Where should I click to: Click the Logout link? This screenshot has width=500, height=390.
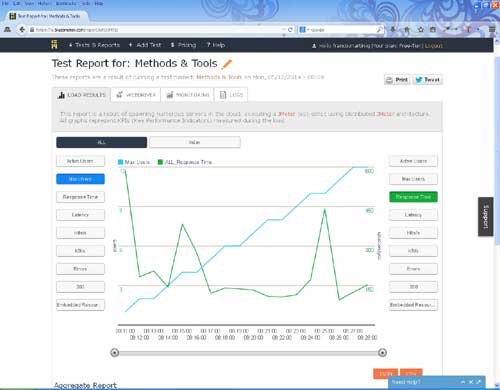(x=434, y=46)
